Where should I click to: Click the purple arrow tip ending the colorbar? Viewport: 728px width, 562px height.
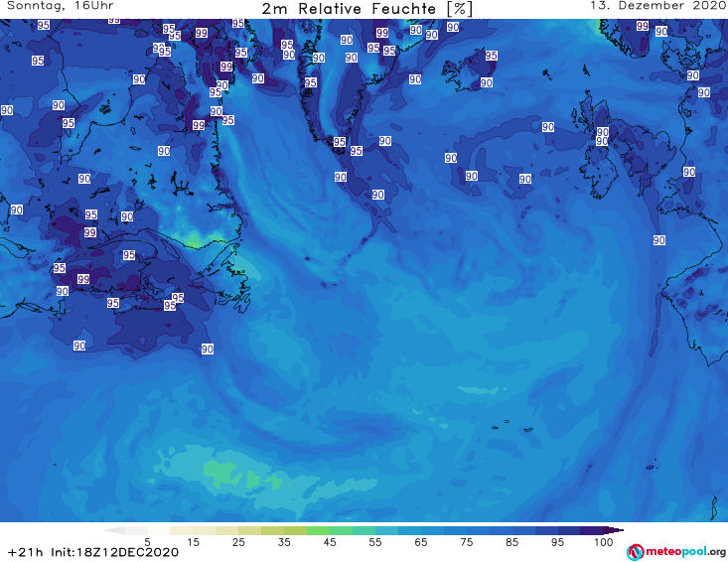(x=614, y=530)
